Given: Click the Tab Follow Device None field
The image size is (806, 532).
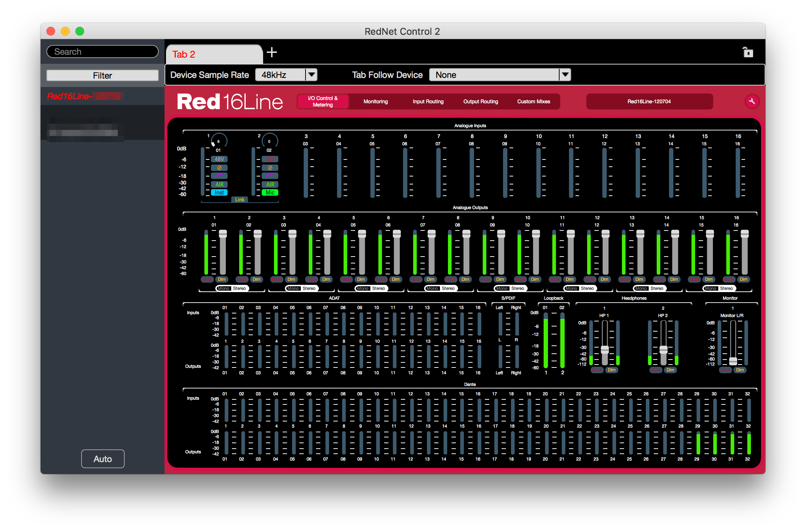Looking at the screenshot, I should point(494,75).
